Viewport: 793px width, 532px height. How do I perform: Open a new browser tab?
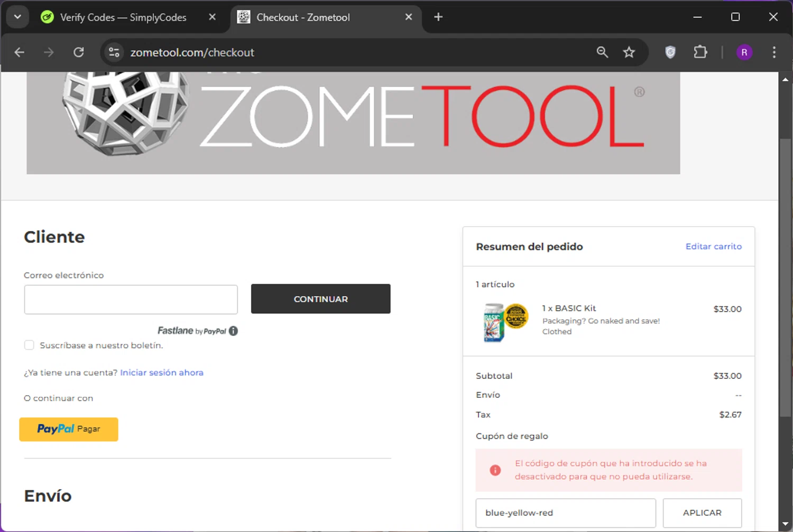coord(438,17)
